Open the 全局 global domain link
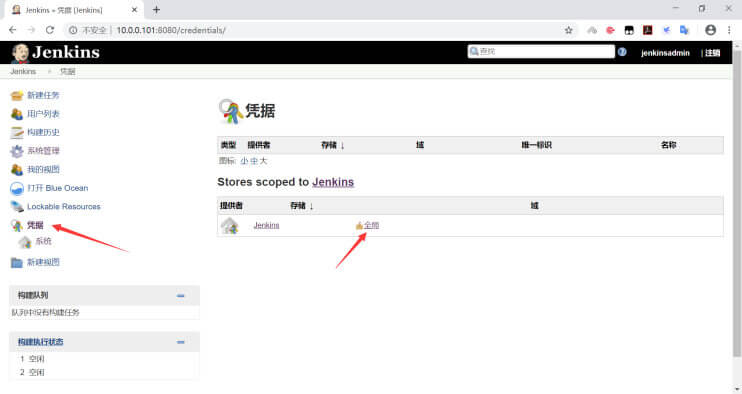 coord(371,225)
